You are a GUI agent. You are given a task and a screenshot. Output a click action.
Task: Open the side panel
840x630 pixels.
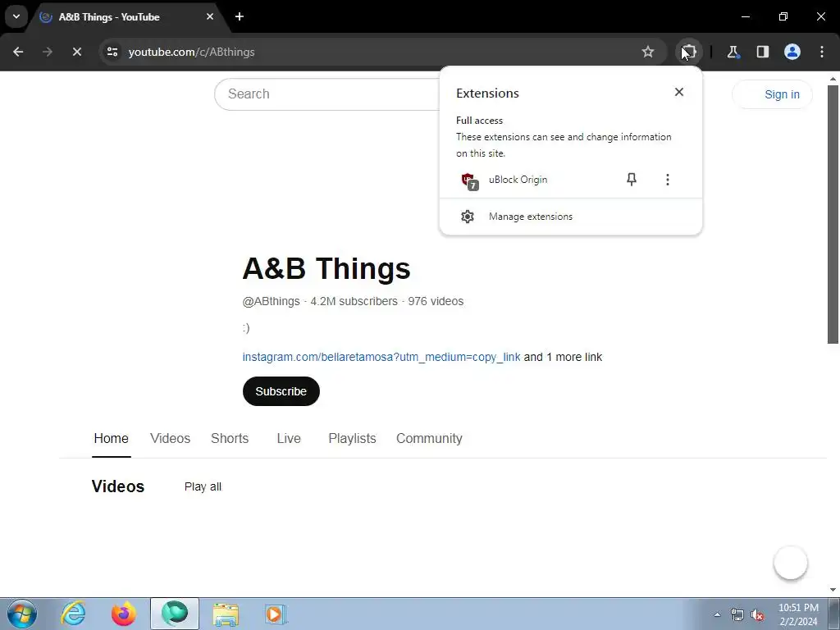[762, 52]
